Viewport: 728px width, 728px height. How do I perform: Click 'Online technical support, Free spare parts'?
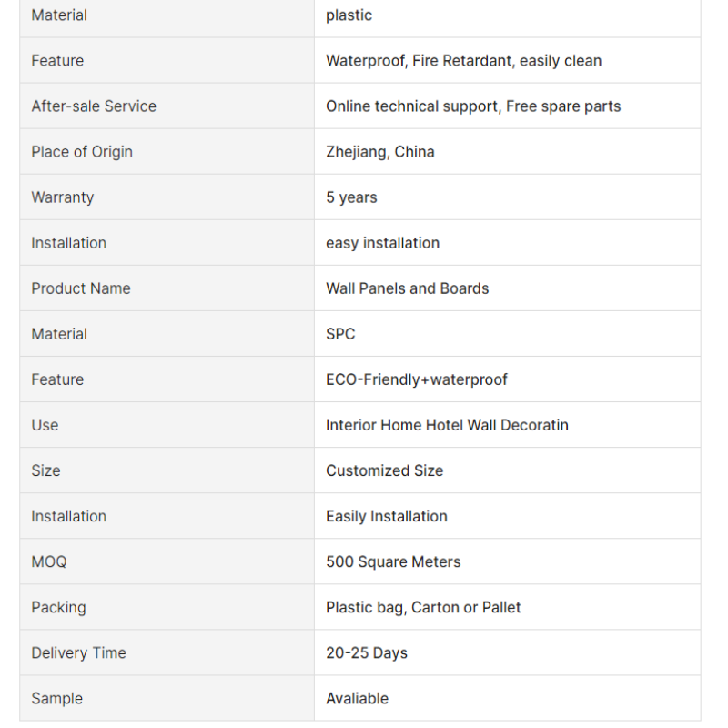click(x=473, y=106)
